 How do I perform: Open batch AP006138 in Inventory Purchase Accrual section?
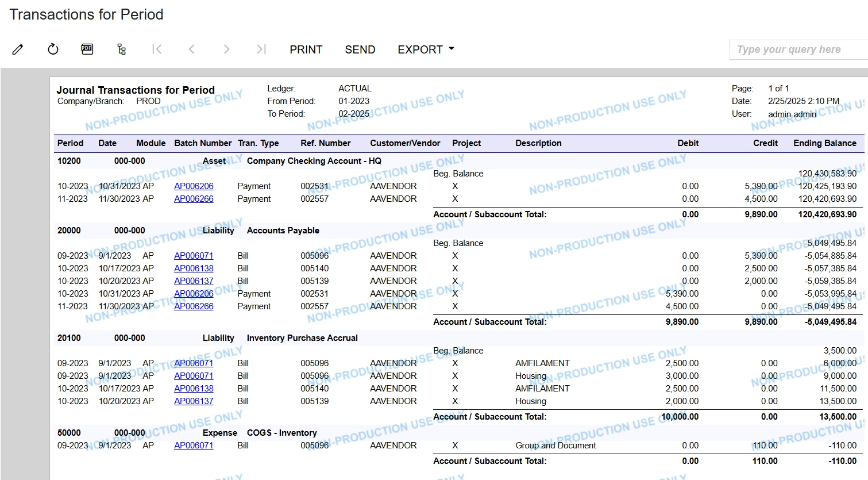194,389
